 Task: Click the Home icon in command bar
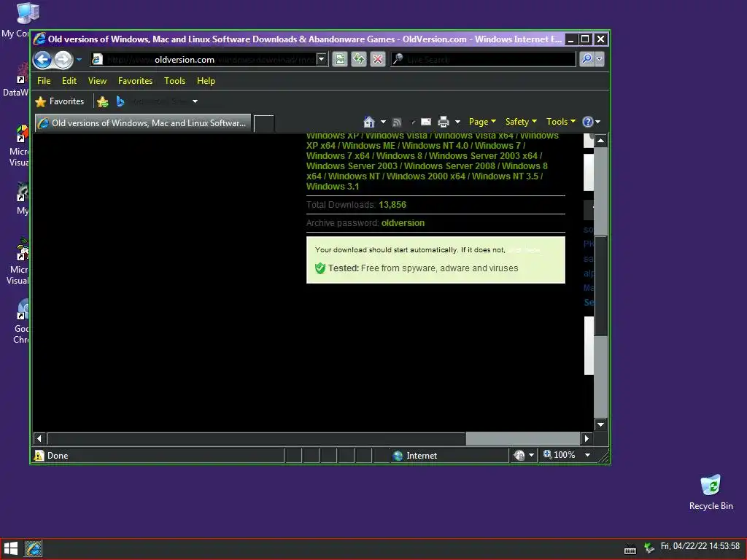[369, 122]
